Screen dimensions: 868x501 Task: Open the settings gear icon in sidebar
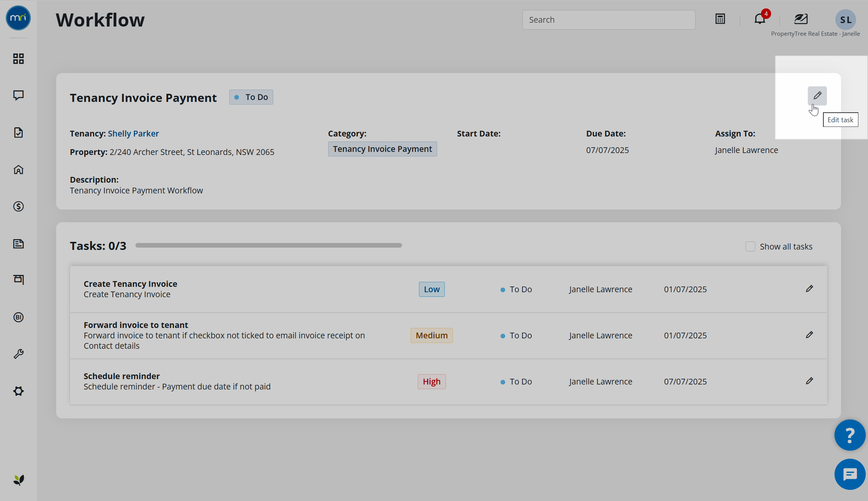pos(18,391)
